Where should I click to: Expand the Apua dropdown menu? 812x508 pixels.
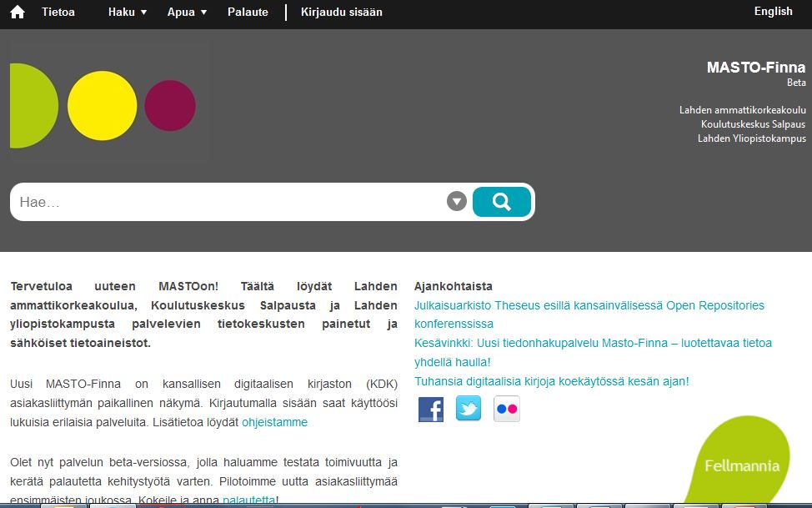point(187,12)
